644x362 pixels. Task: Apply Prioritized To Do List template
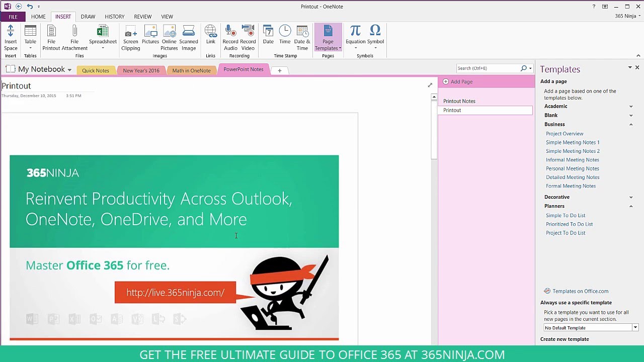[x=569, y=224]
